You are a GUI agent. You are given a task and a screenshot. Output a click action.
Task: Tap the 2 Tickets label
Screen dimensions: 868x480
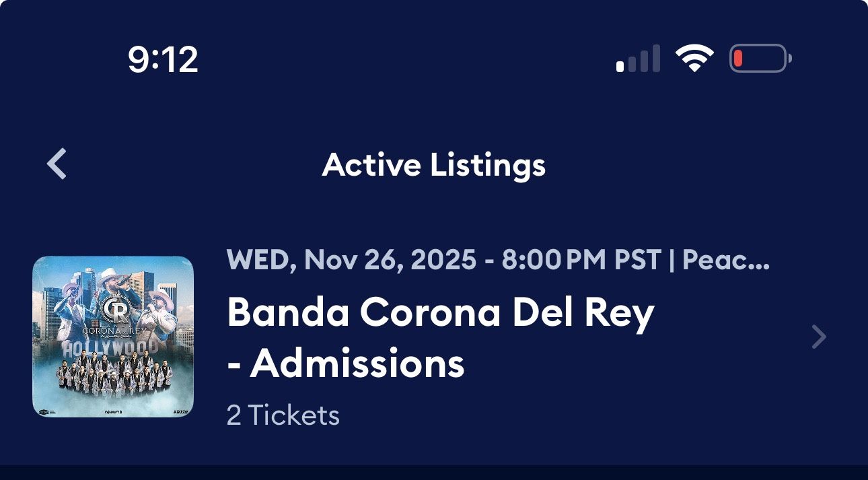coord(283,415)
